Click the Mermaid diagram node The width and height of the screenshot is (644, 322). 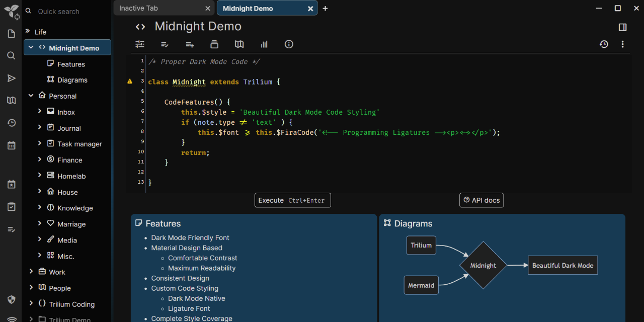421,285
